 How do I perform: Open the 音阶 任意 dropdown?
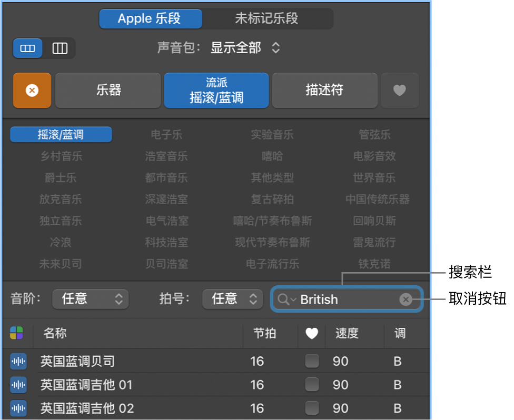(x=90, y=299)
